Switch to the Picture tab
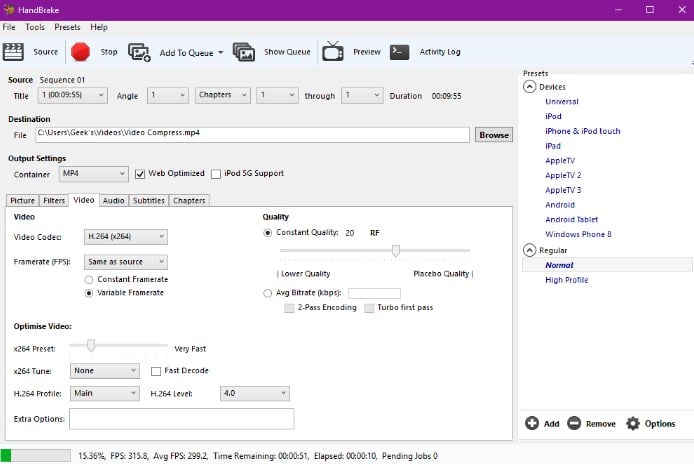Image resolution: width=694 pixels, height=464 pixels. (22, 201)
